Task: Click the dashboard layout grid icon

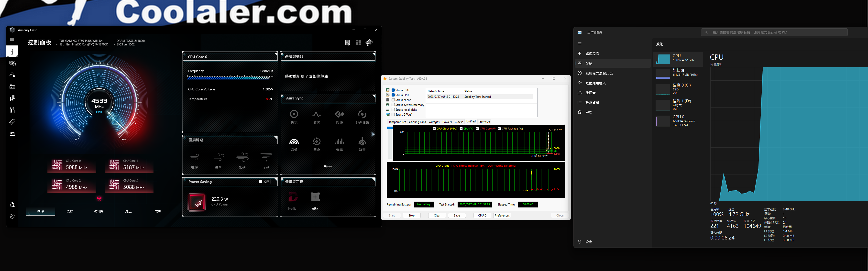Action: tap(358, 43)
